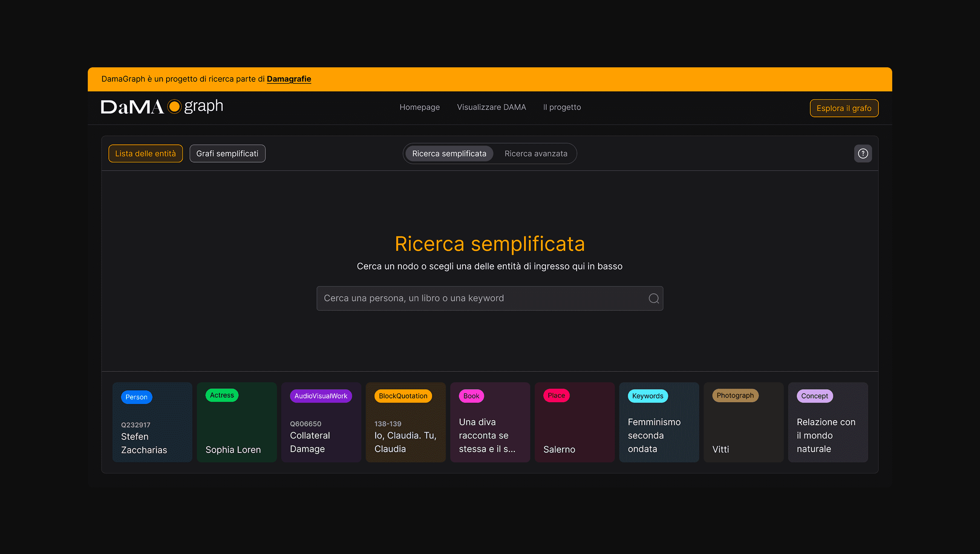Click the help question mark icon
This screenshot has height=554, width=980.
863,153
